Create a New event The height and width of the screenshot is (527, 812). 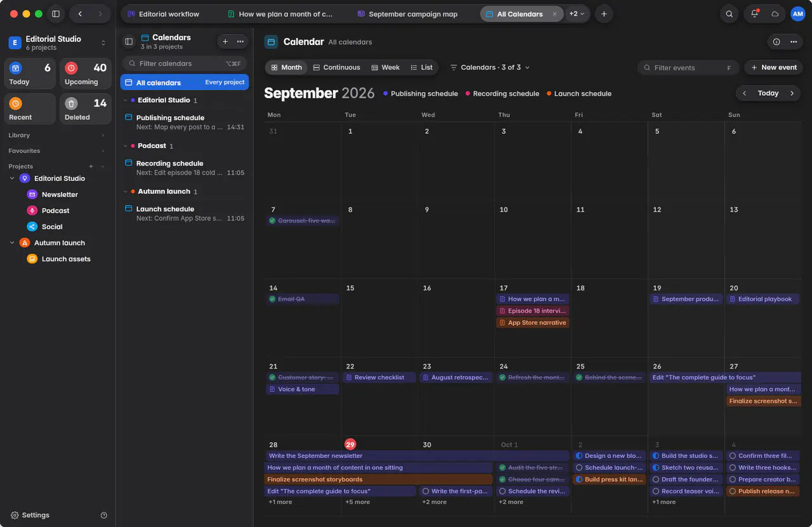click(x=773, y=67)
